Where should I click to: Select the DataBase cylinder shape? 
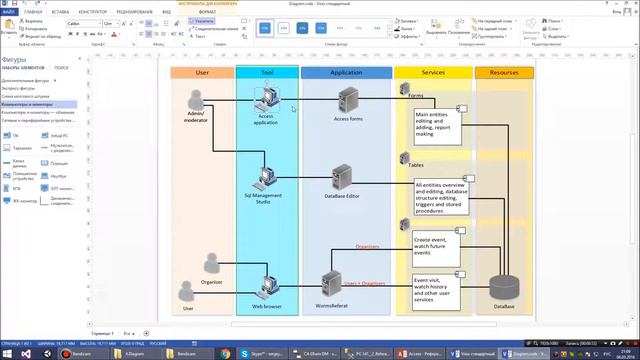504,287
